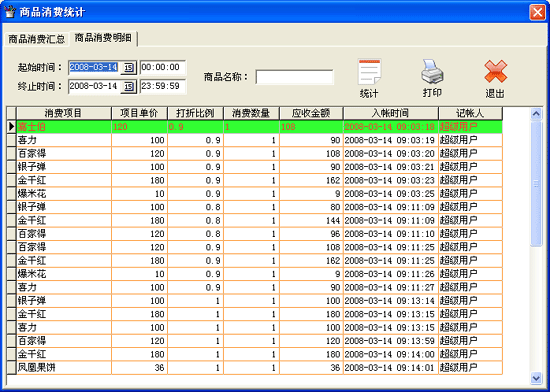Click the current row indicator arrow
550x392 pixels.
(x=12, y=127)
